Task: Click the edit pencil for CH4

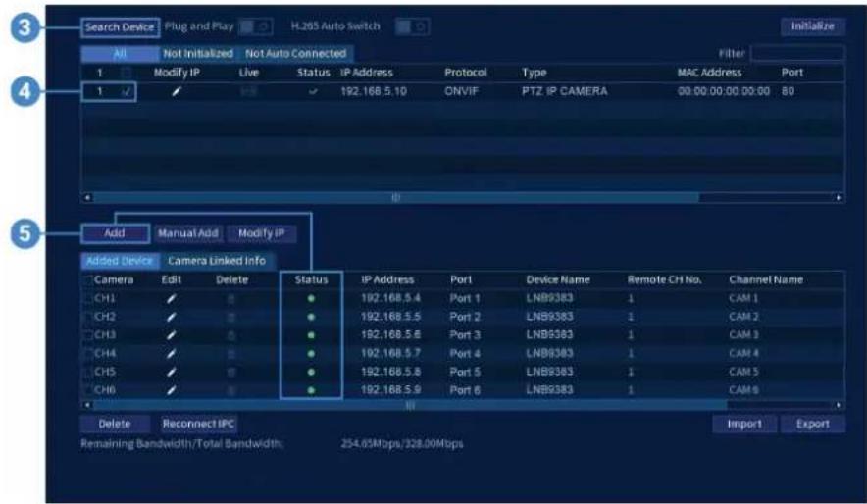Action: 172,353
